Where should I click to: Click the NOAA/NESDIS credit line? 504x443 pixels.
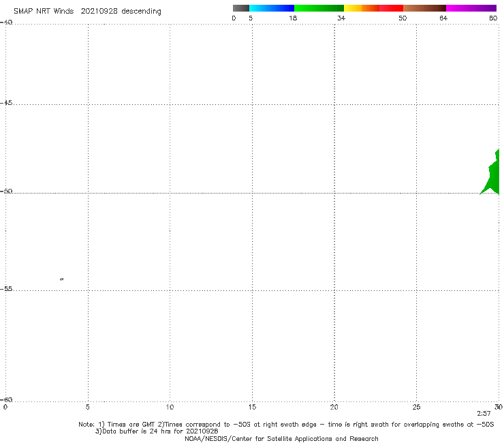click(281, 438)
